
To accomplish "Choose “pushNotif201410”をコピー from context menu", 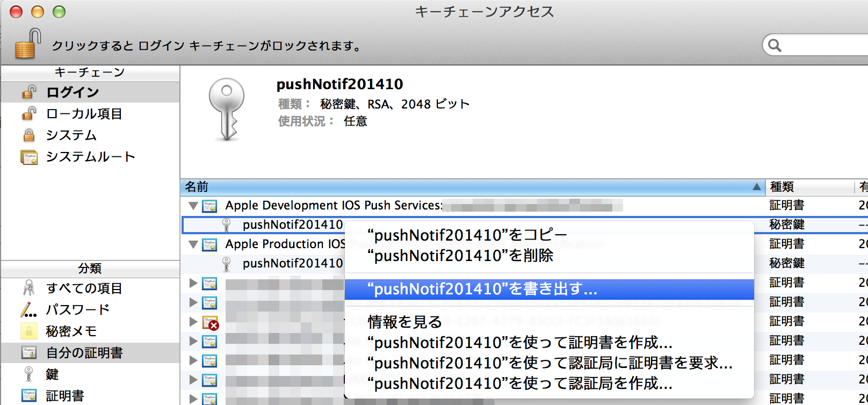I will pos(549,235).
